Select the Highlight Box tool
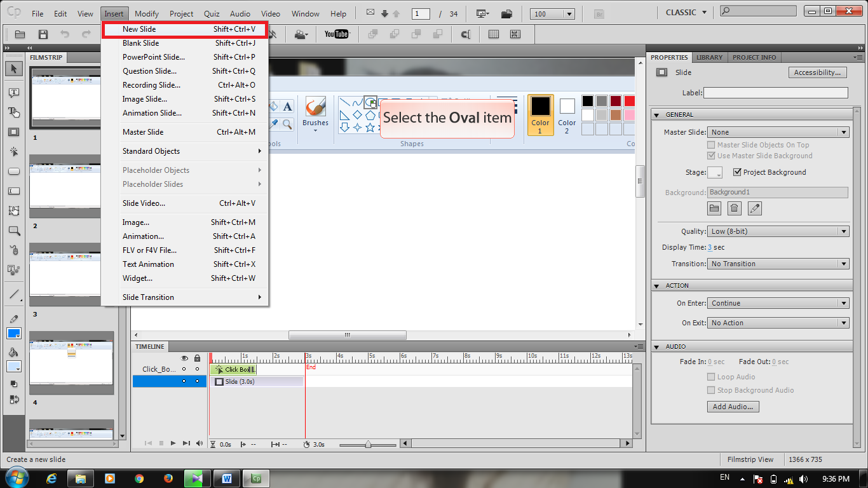This screenshot has width=868, height=488. [x=14, y=132]
